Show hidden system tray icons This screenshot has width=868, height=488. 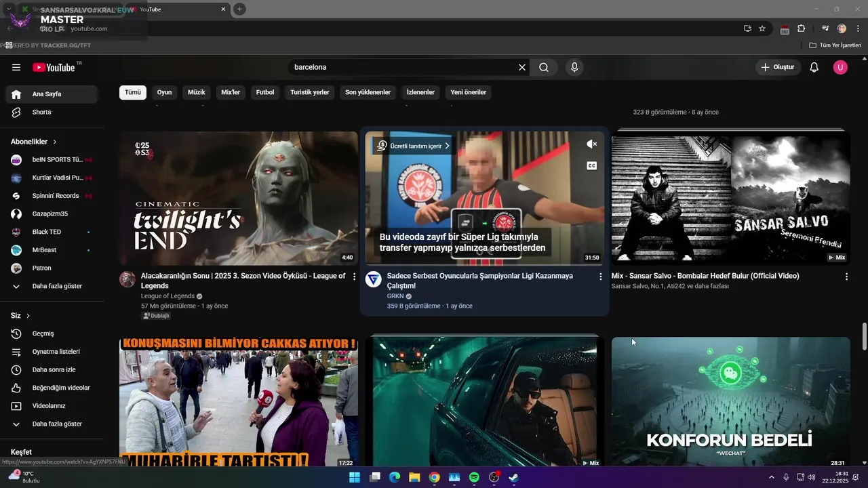(771, 477)
